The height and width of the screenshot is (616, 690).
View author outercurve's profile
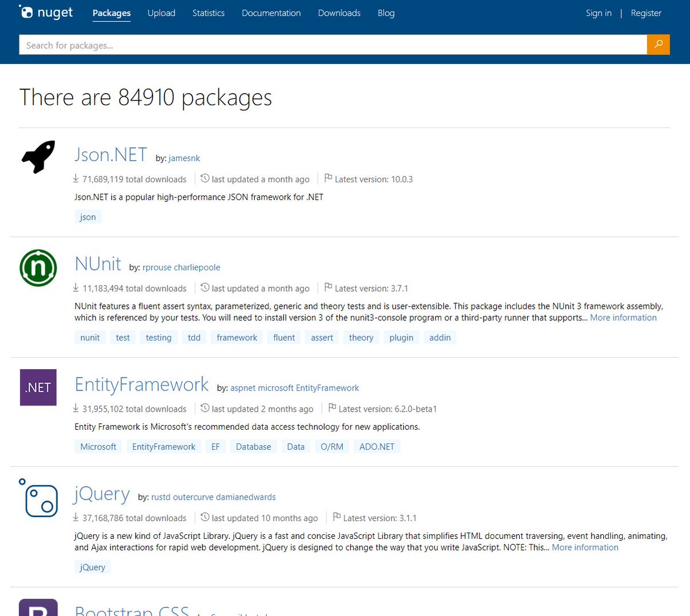tap(193, 497)
